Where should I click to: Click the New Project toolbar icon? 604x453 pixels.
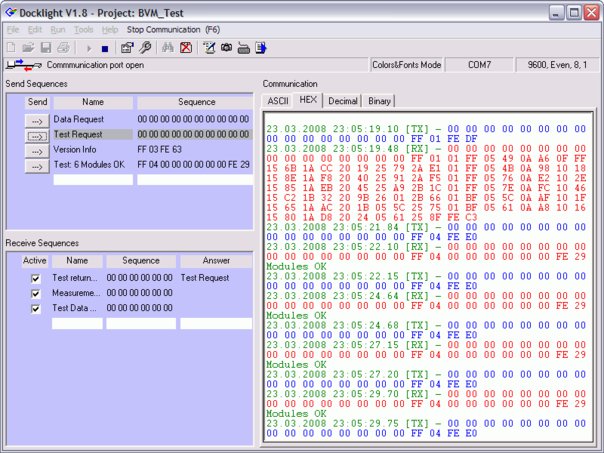click(x=11, y=48)
